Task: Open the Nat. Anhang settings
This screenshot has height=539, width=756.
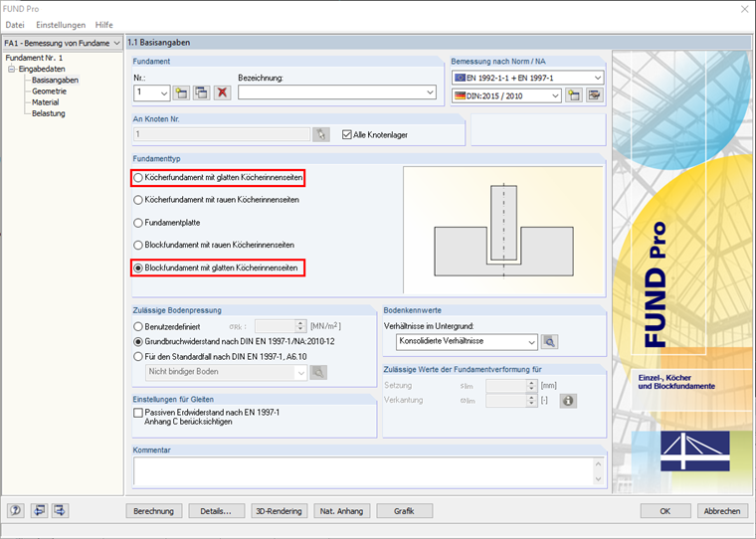Action: click(341, 511)
